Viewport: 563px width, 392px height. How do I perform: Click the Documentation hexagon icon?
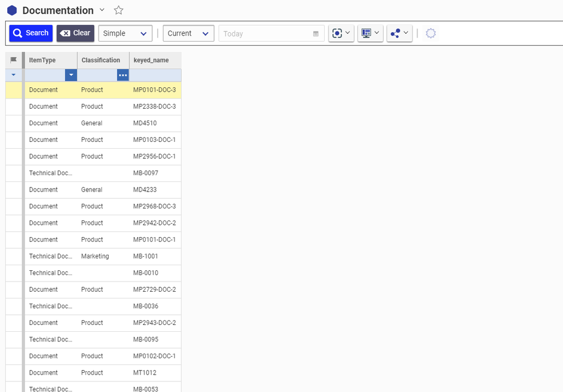coord(12,10)
